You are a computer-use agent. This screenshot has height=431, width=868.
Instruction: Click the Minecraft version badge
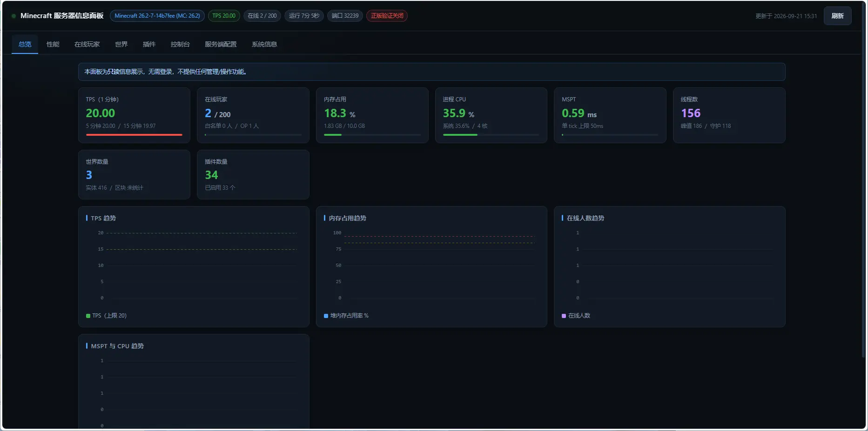[157, 16]
